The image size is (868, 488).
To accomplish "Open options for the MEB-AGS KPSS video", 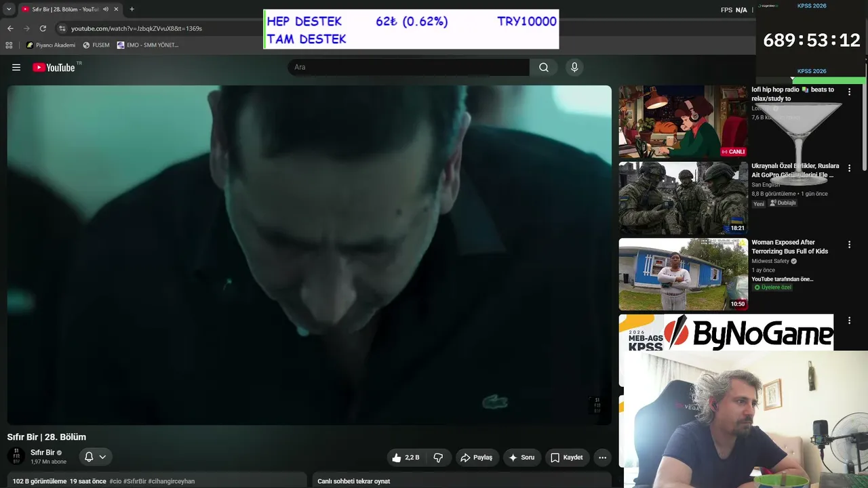I will tap(849, 321).
